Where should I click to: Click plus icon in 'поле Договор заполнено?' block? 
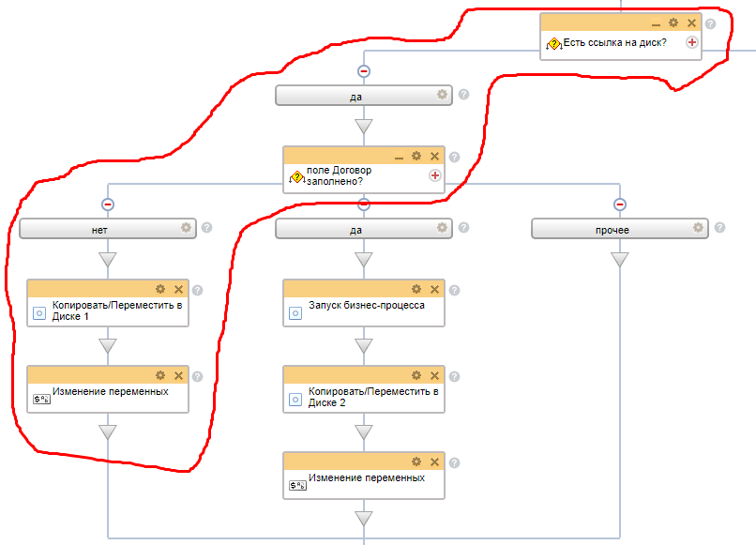click(x=435, y=175)
